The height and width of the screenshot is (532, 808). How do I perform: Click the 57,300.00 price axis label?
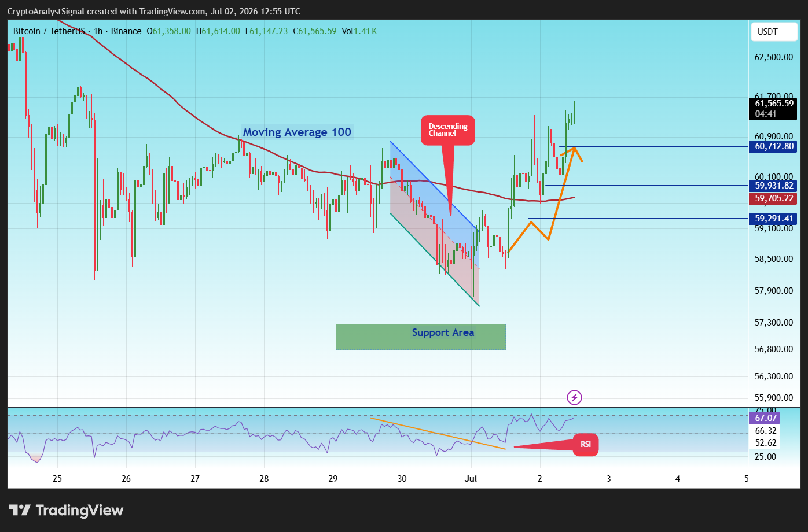coord(773,322)
